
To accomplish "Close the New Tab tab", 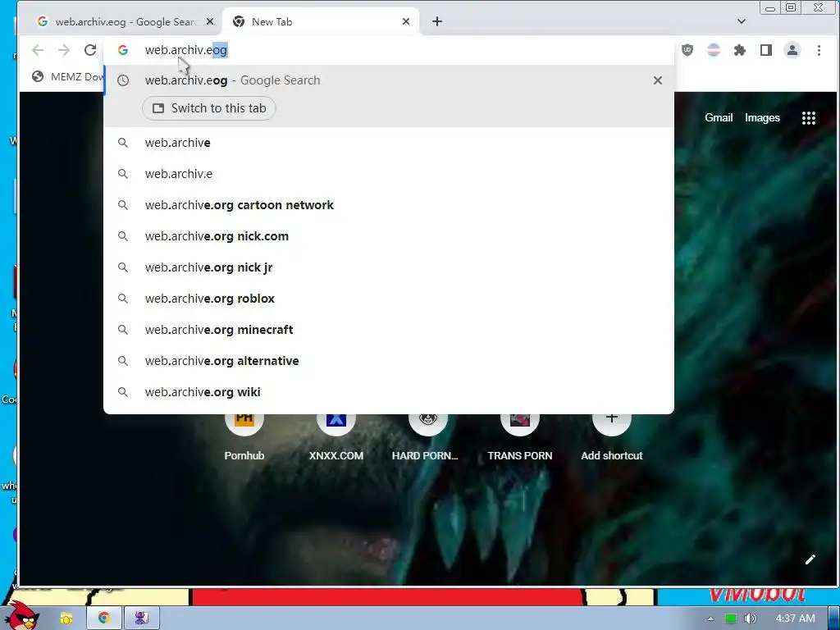I will (x=406, y=21).
